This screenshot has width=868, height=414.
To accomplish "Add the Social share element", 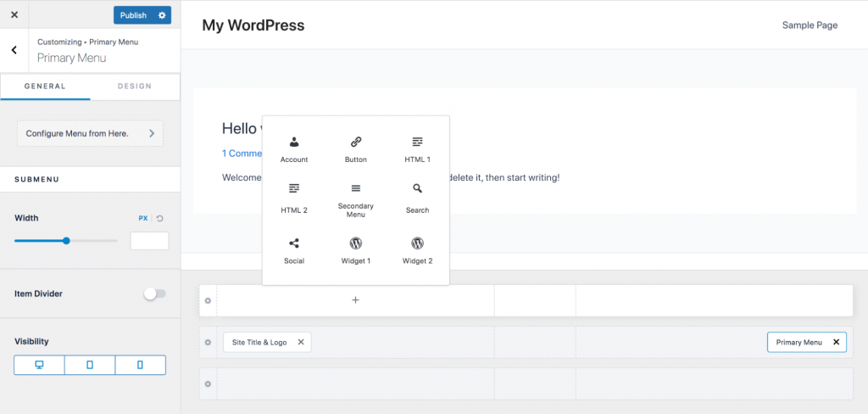I will click(294, 251).
